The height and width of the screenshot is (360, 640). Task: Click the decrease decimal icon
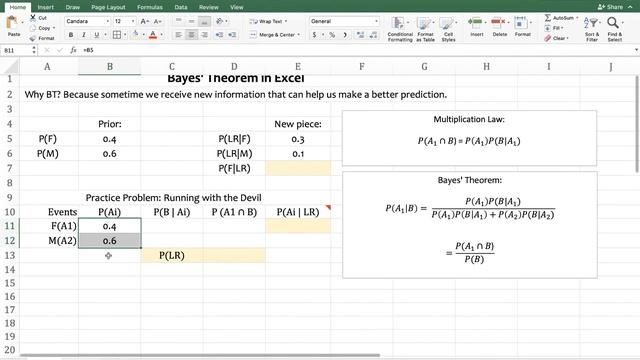(373, 35)
